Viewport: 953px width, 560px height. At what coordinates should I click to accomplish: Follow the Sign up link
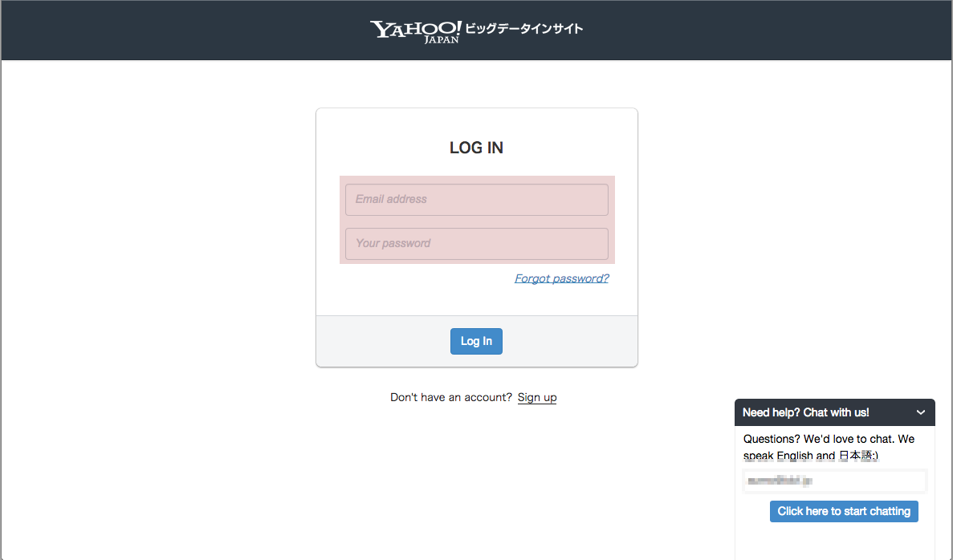click(536, 397)
